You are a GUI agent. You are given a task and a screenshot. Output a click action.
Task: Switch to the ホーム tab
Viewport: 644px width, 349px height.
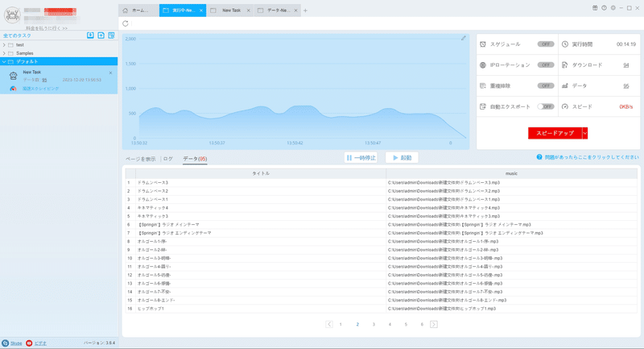point(138,10)
